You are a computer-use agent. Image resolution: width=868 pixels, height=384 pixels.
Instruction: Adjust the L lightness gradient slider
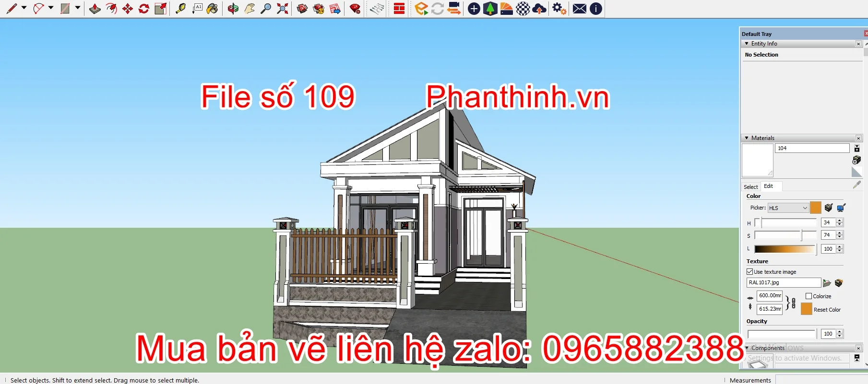785,249
